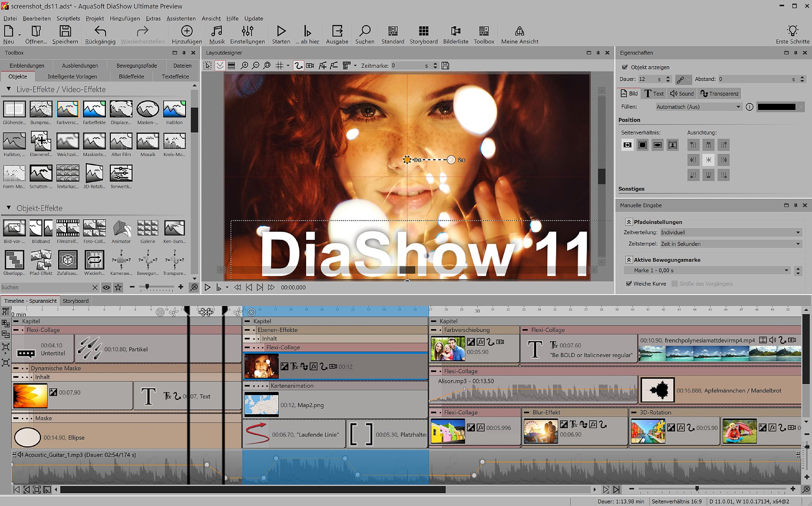812x506 pixels.
Task: Switch to Texteffekte tab
Action: coord(175,76)
